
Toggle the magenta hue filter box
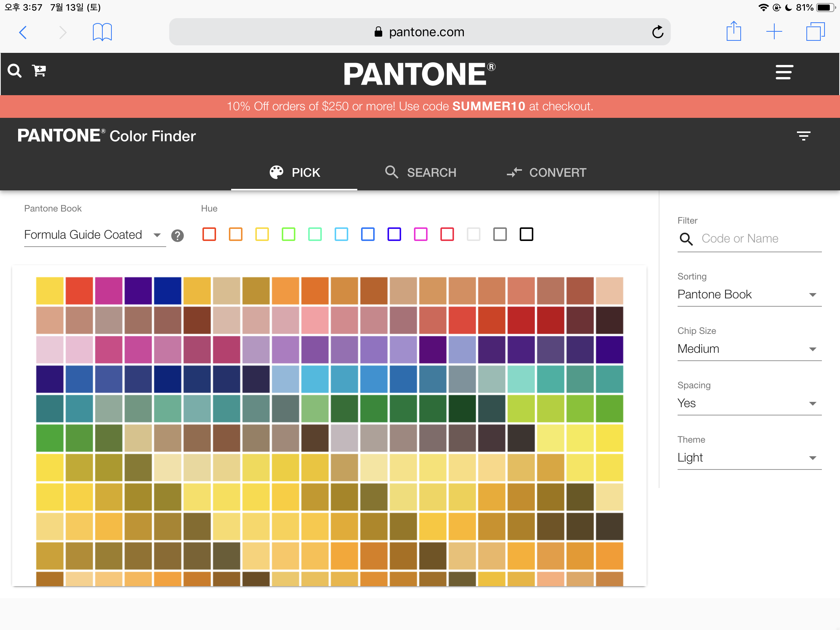(421, 234)
